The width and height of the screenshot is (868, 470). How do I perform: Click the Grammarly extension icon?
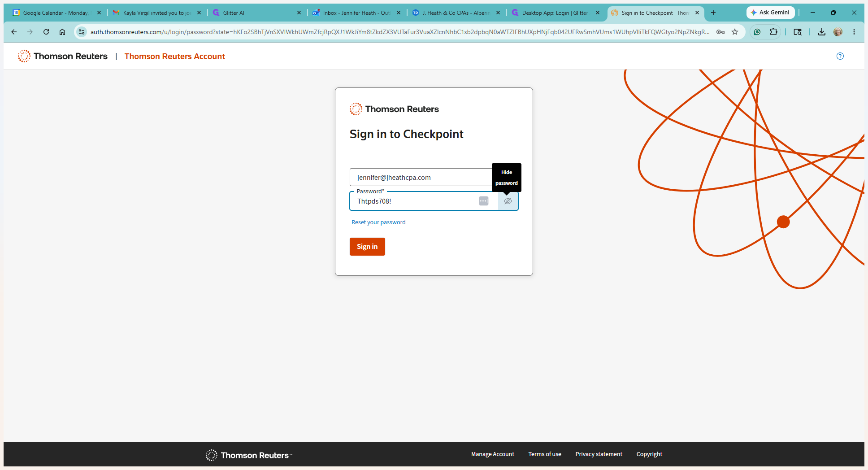point(757,32)
